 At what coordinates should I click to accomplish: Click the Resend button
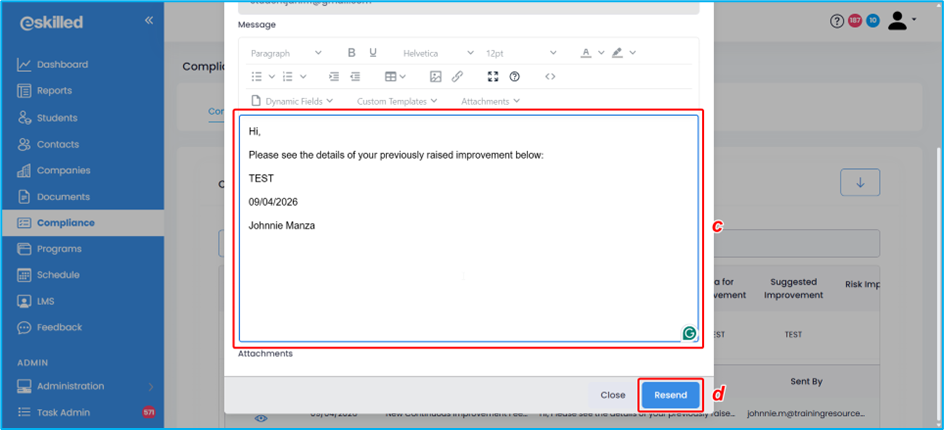point(670,395)
